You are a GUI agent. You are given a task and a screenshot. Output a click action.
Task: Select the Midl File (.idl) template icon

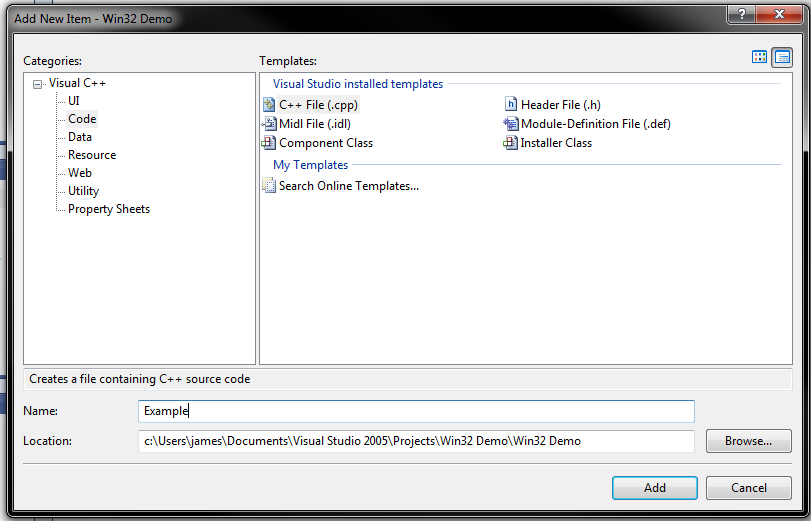coord(269,124)
